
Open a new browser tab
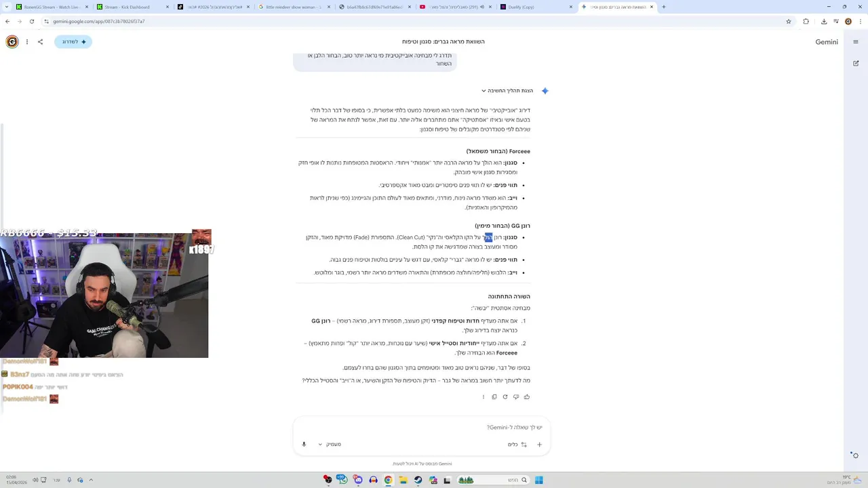click(663, 7)
